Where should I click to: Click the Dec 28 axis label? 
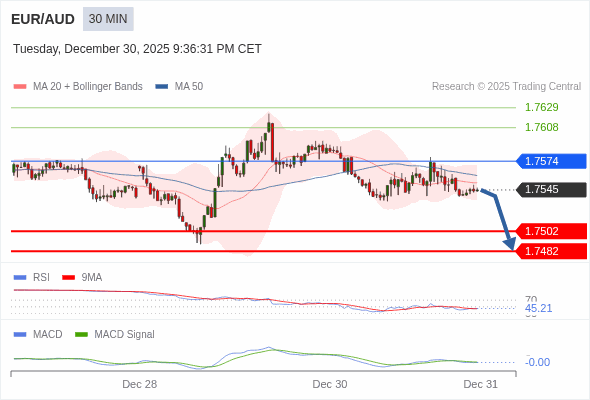click(x=140, y=384)
